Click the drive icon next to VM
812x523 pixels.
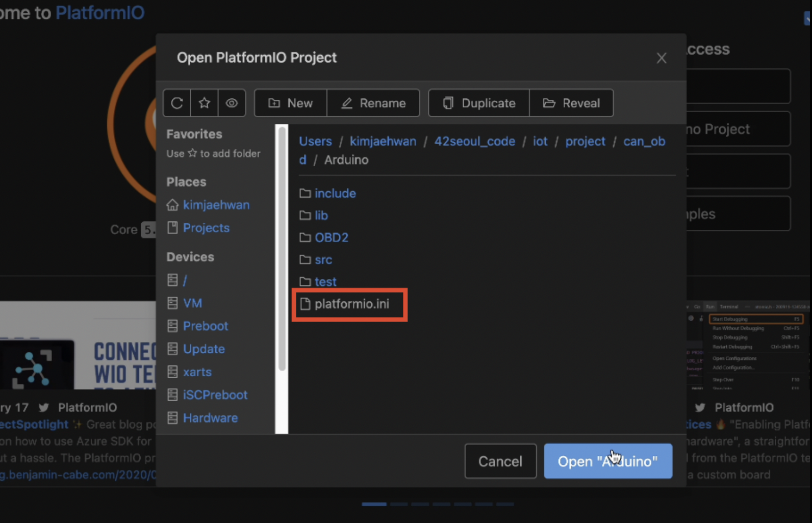(172, 303)
